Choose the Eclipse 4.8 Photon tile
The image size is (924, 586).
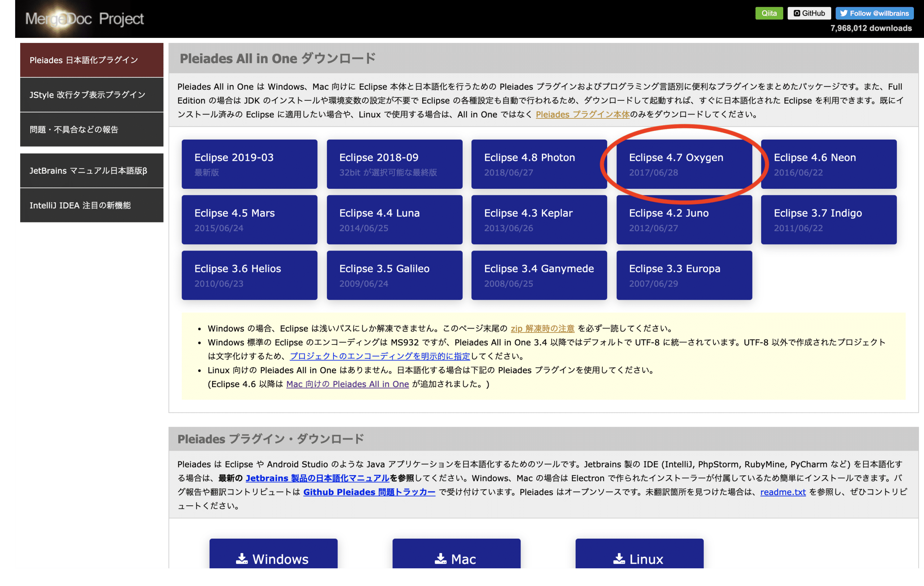coord(539,164)
